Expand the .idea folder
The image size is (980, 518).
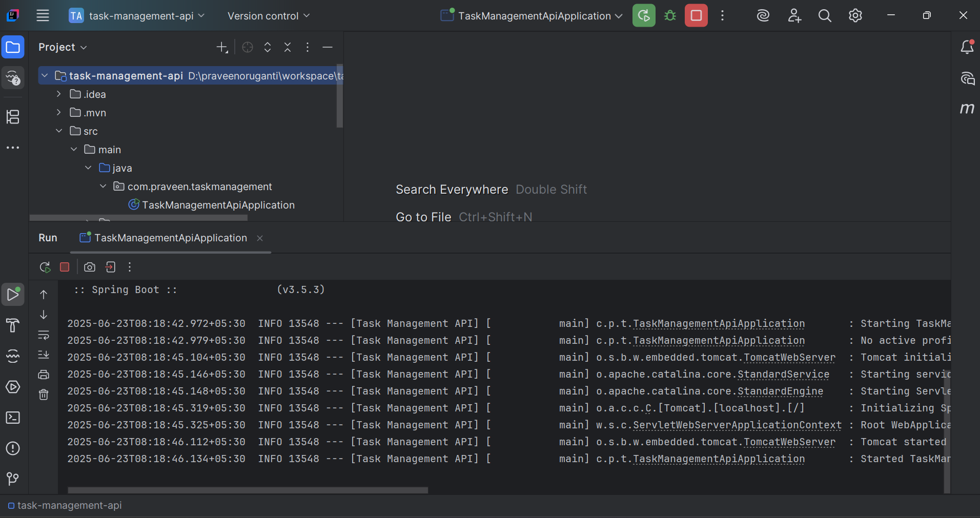pos(58,94)
